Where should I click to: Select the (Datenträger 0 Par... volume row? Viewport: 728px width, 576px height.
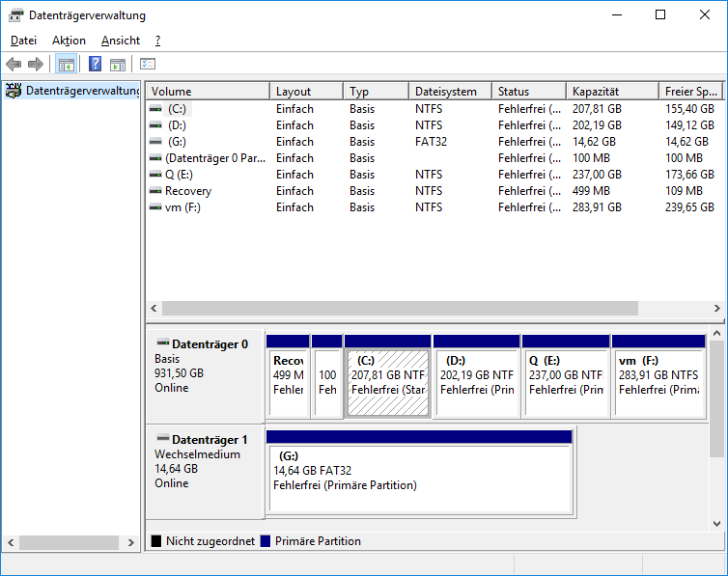435,158
